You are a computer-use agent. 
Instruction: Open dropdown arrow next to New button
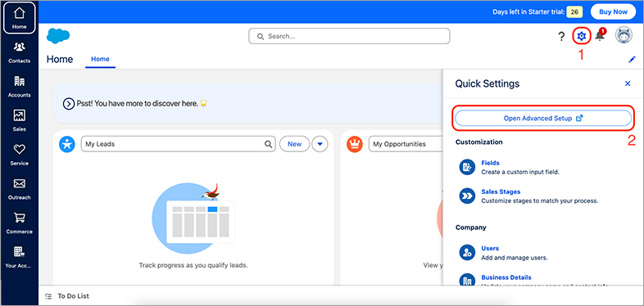320,144
